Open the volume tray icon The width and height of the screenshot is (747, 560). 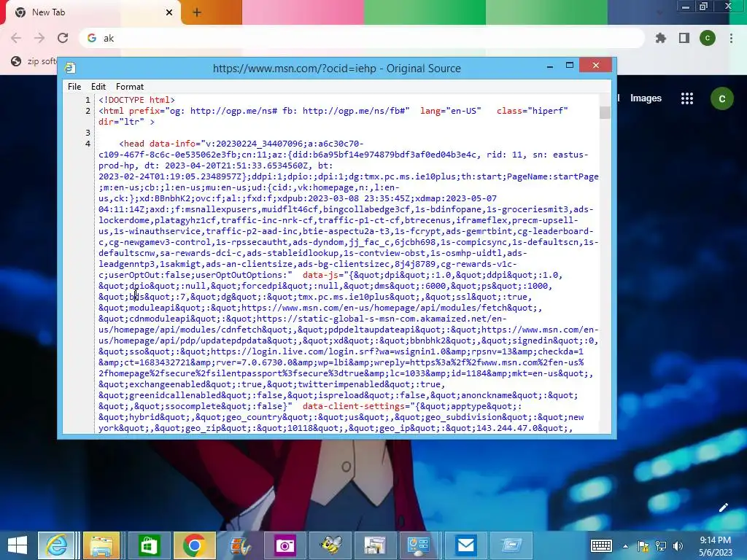click(678, 546)
